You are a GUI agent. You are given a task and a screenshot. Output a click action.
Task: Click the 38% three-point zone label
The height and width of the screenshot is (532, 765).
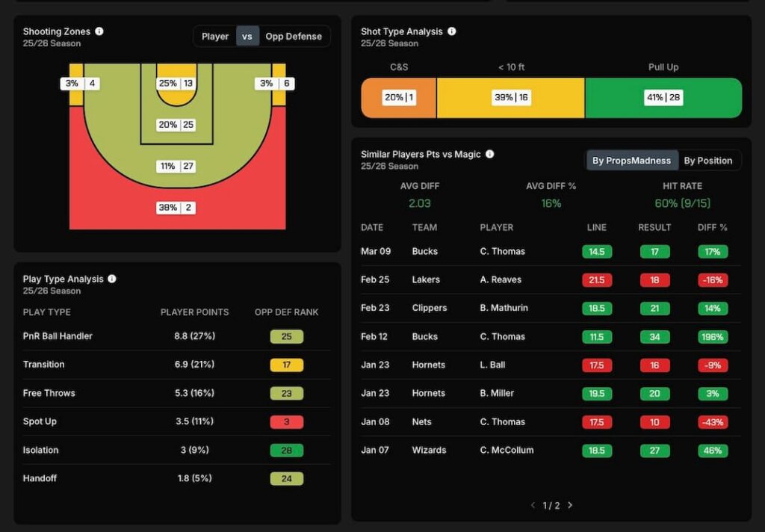[176, 208]
